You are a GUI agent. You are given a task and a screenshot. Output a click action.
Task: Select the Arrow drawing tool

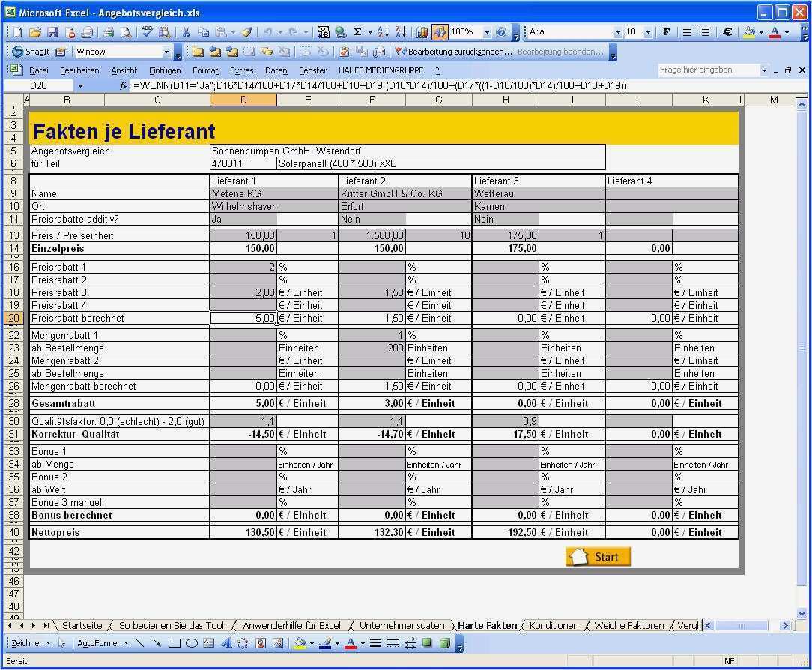157,643
